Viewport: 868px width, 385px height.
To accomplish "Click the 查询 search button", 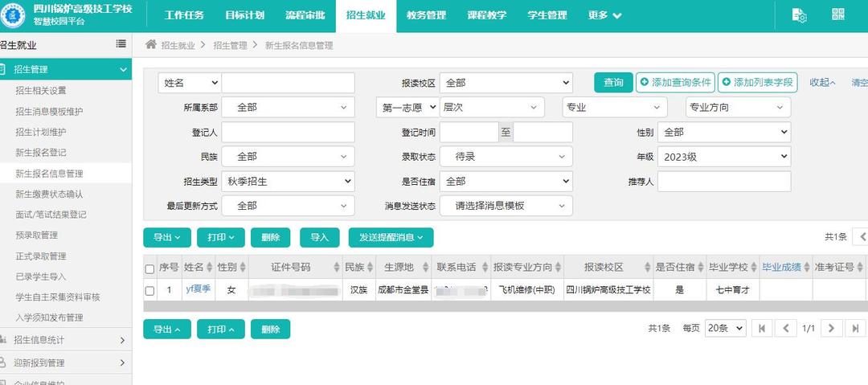I will [613, 82].
